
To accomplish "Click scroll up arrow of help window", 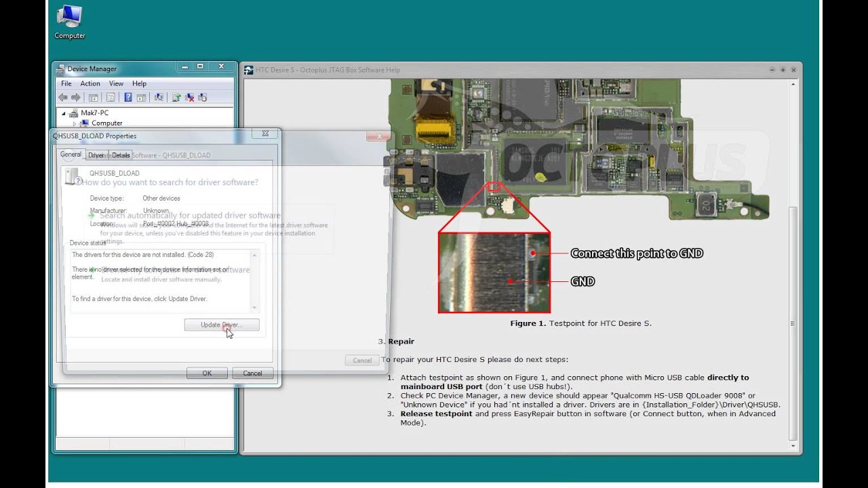I will pos(793,84).
